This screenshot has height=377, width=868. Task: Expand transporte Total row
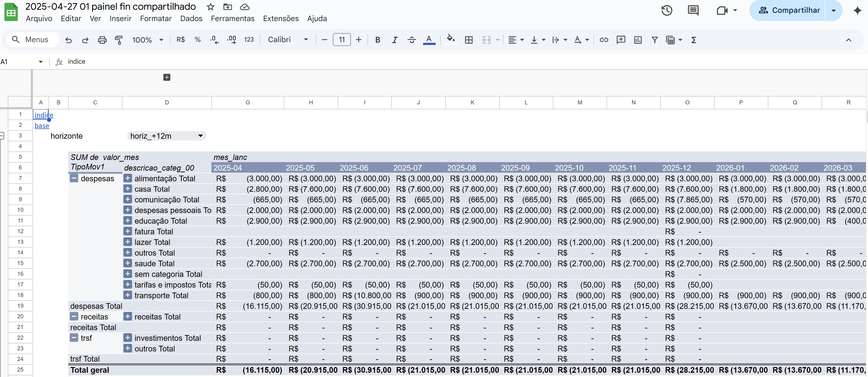pyautogui.click(x=128, y=295)
